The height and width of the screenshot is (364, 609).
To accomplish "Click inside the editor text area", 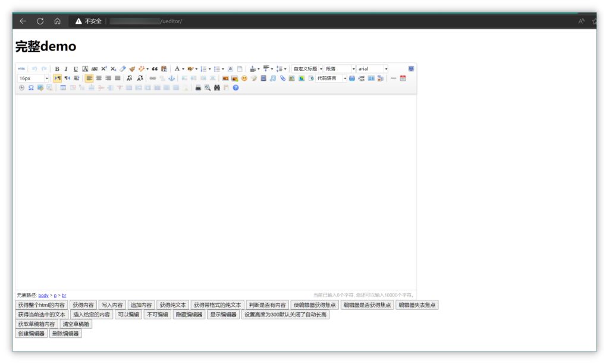I will 216,192.
